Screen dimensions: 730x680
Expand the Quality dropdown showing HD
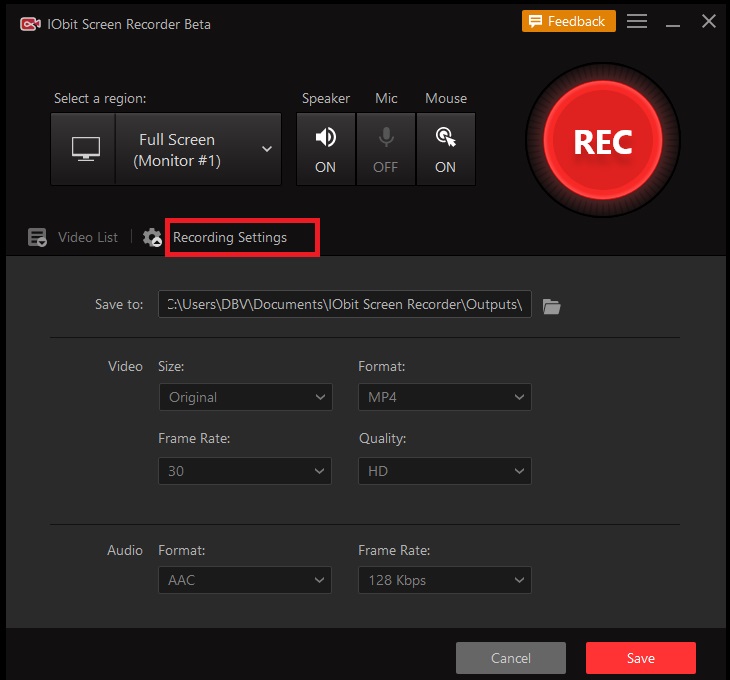pyautogui.click(x=445, y=471)
